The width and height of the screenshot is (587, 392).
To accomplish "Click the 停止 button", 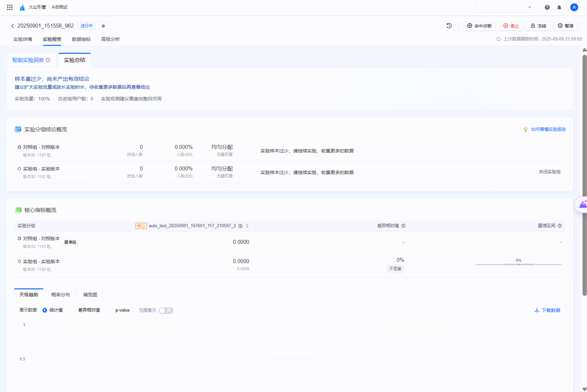I will click(x=511, y=26).
